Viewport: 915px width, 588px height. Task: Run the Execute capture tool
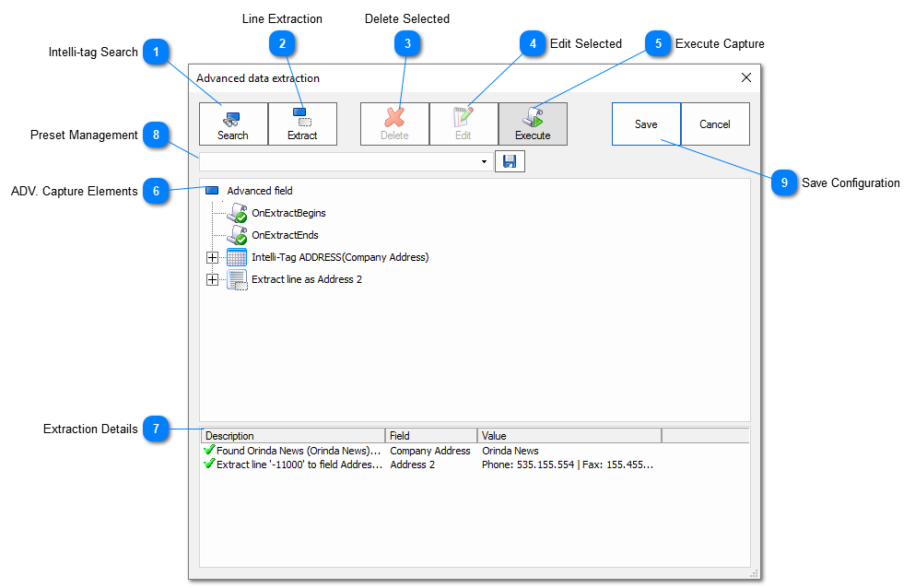click(533, 123)
